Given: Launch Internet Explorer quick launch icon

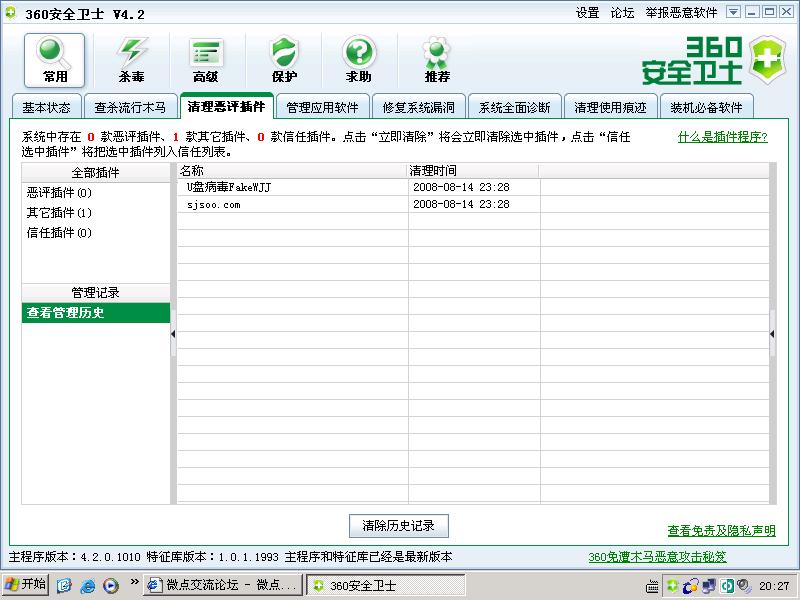Looking at the screenshot, I should 88,586.
